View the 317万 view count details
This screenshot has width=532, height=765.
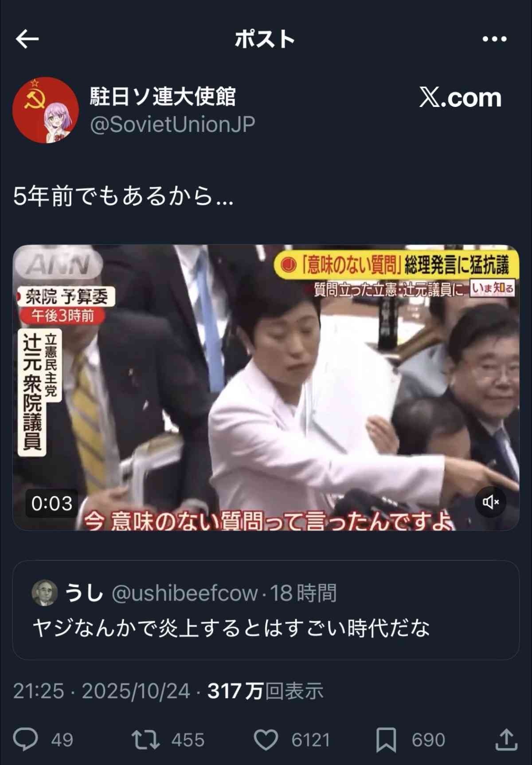(265, 691)
